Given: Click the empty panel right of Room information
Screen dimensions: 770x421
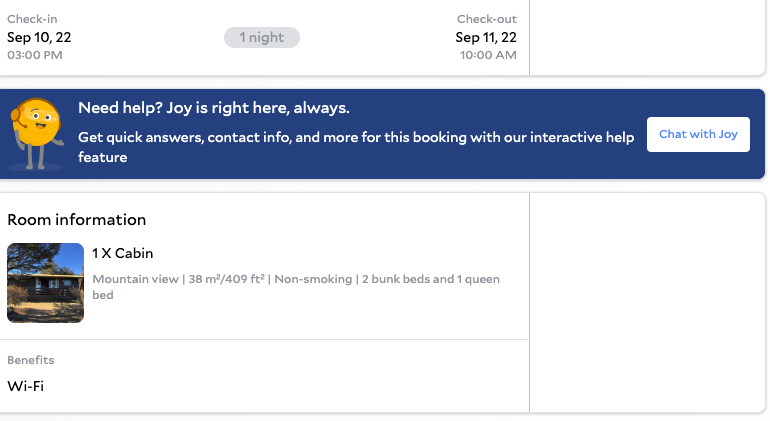Looking at the screenshot, I should click(x=646, y=302).
